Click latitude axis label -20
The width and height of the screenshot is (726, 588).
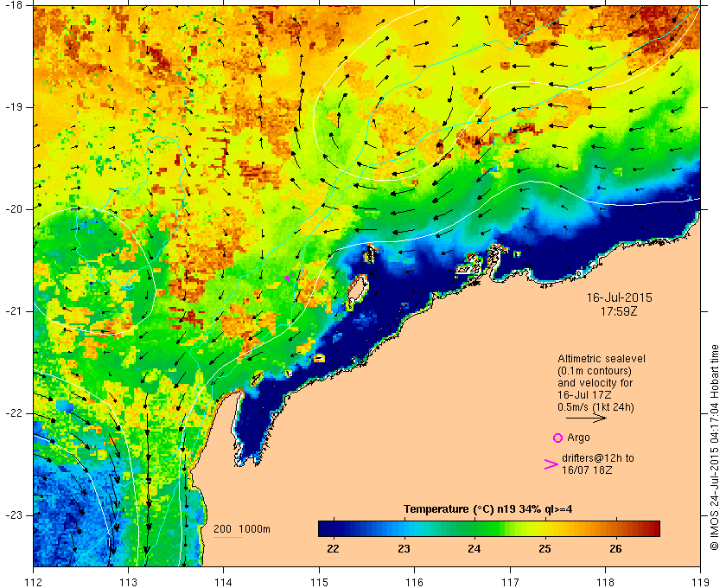[x=14, y=209]
